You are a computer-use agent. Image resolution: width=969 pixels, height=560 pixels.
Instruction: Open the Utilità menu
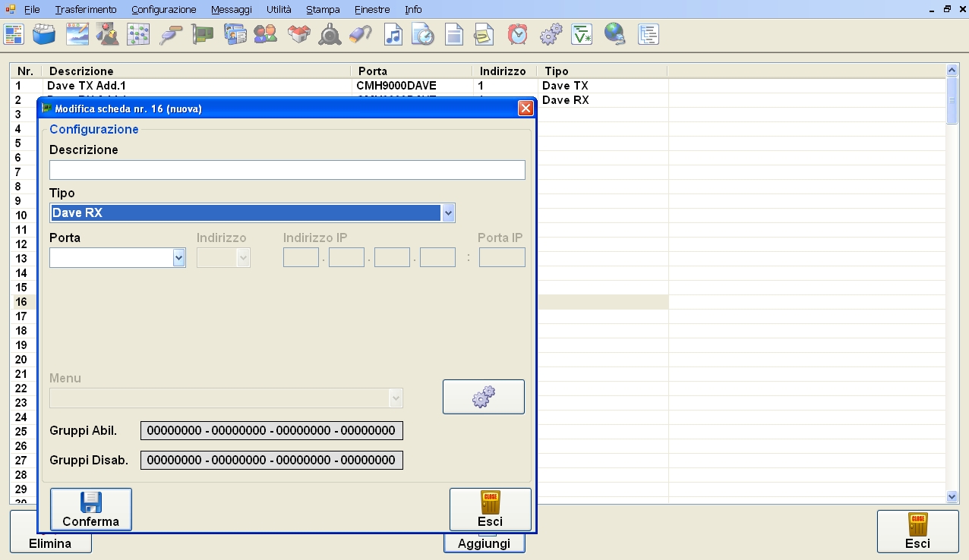coord(279,10)
